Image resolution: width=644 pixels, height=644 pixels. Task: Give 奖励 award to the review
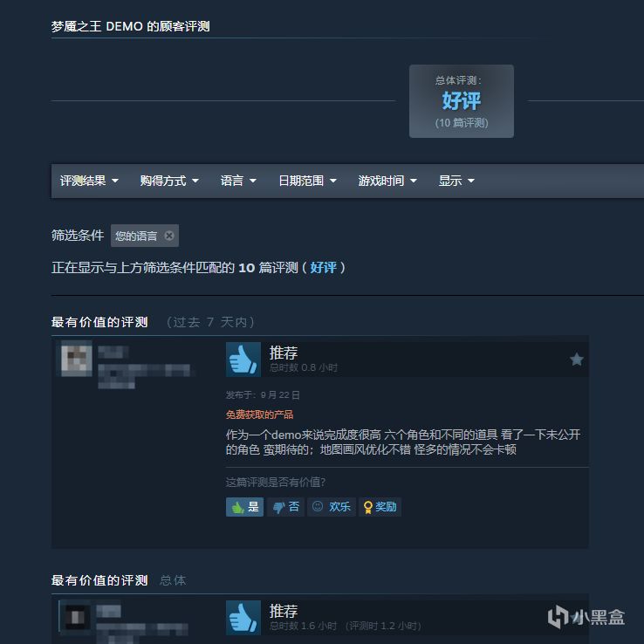click(x=380, y=507)
